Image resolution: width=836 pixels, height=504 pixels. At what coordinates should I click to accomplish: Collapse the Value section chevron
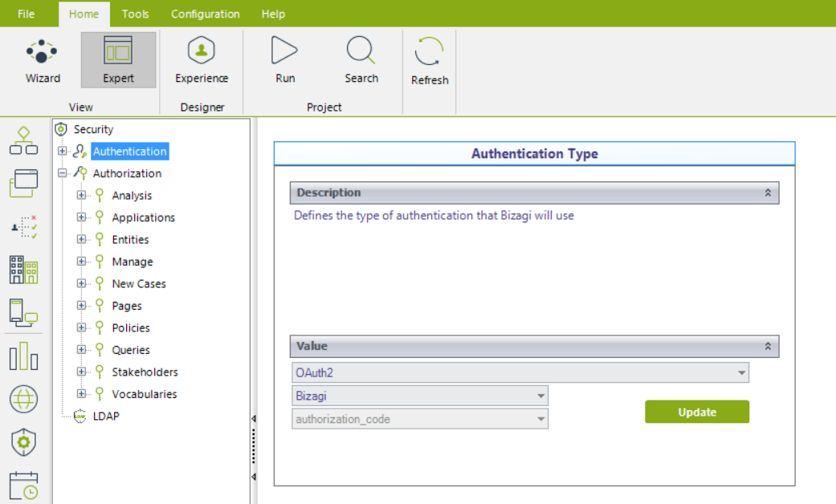pyautogui.click(x=768, y=347)
